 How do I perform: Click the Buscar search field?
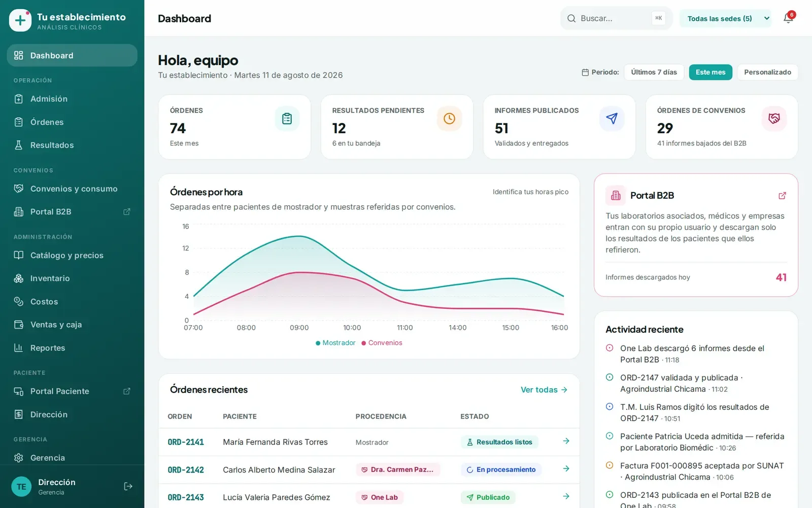point(616,18)
